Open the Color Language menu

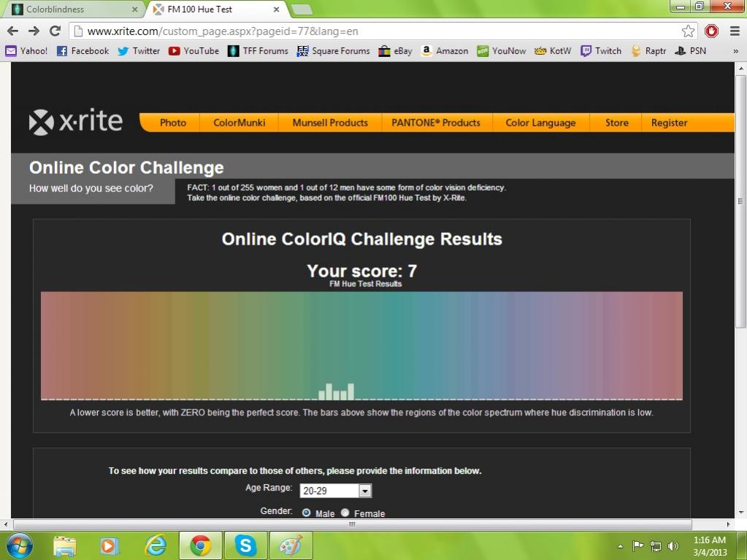tap(541, 123)
